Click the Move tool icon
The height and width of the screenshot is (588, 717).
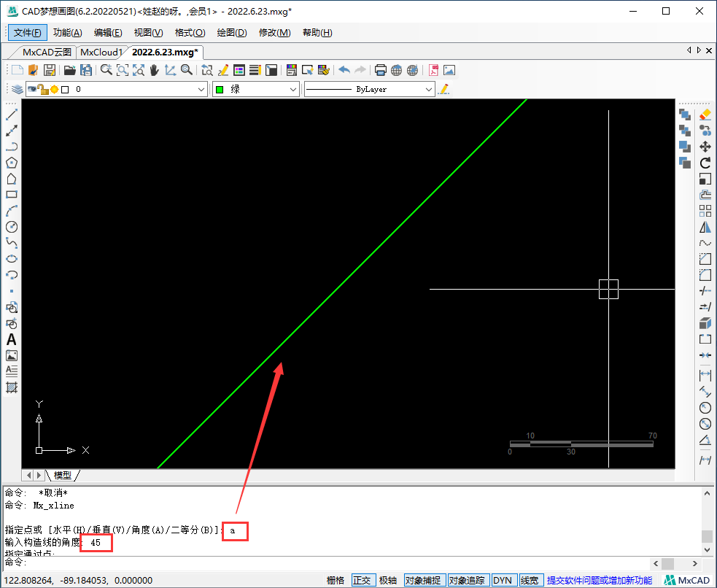click(705, 147)
